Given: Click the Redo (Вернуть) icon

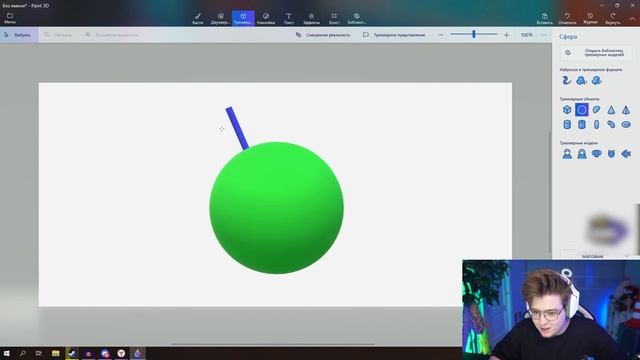Looking at the screenshot, I should [x=613, y=18].
